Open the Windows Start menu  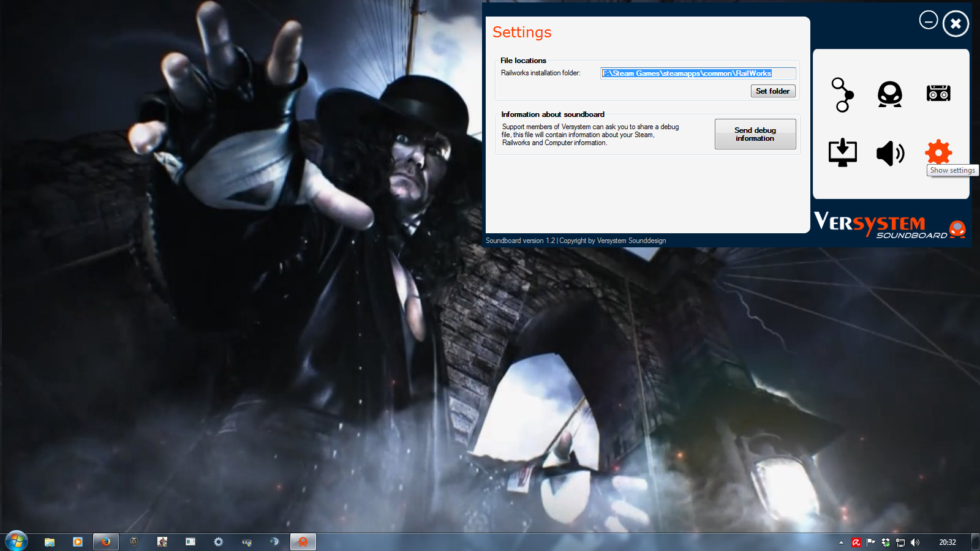pyautogui.click(x=16, y=541)
